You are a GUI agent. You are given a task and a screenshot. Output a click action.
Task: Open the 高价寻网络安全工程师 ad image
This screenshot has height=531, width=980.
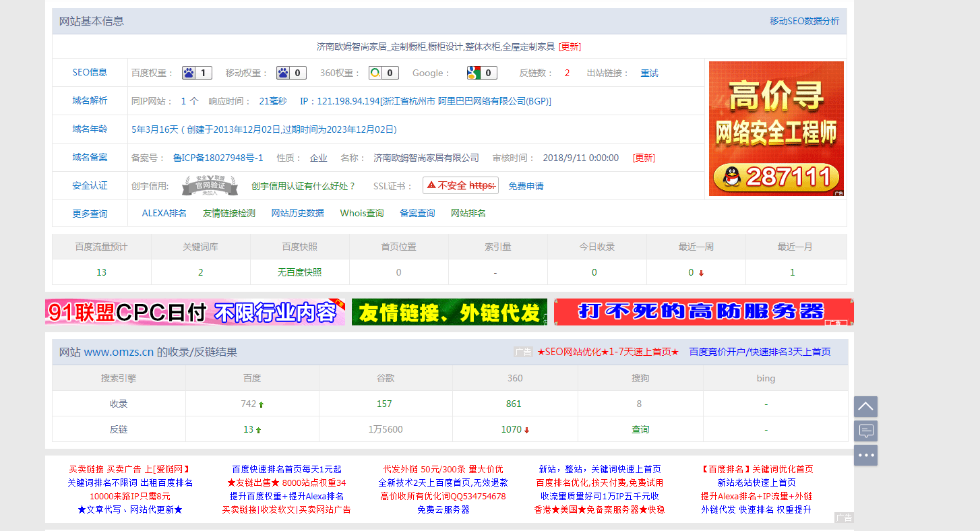[776, 129]
